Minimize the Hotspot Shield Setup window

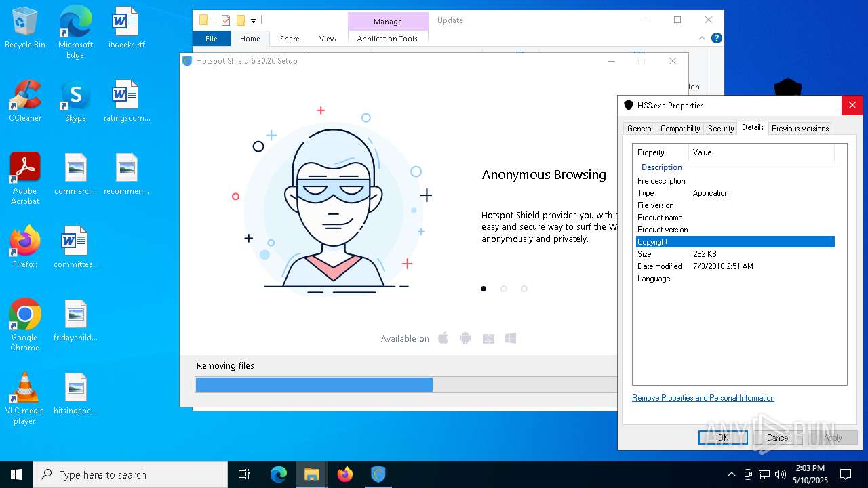pyautogui.click(x=611, y=61)
